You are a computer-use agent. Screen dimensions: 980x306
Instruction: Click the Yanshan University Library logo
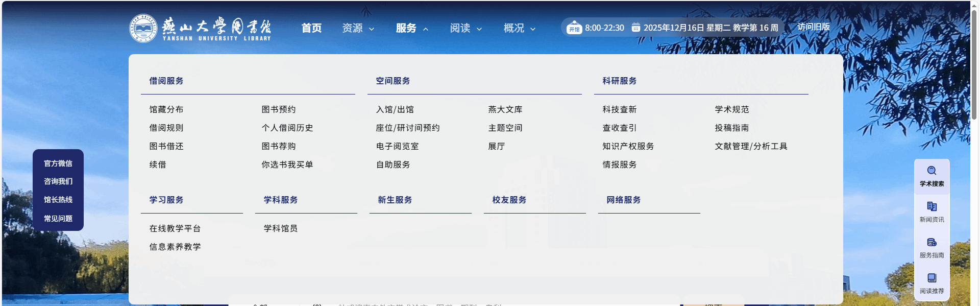tap(200, 28)
